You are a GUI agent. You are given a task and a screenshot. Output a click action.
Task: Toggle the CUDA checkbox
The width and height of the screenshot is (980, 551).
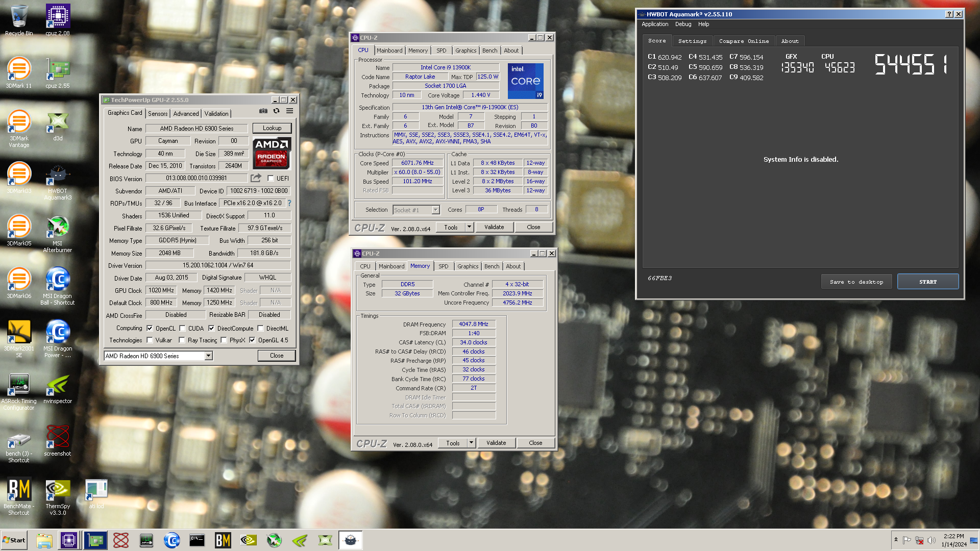click(182, 329)
